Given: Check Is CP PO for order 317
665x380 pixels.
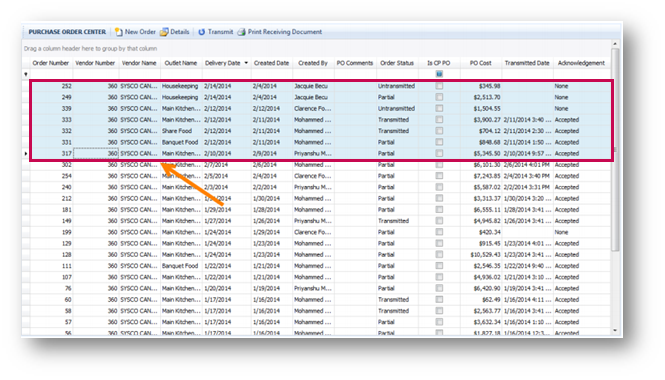Looking at the screenshot, I should pyautogui.click(x=439, y=153).
